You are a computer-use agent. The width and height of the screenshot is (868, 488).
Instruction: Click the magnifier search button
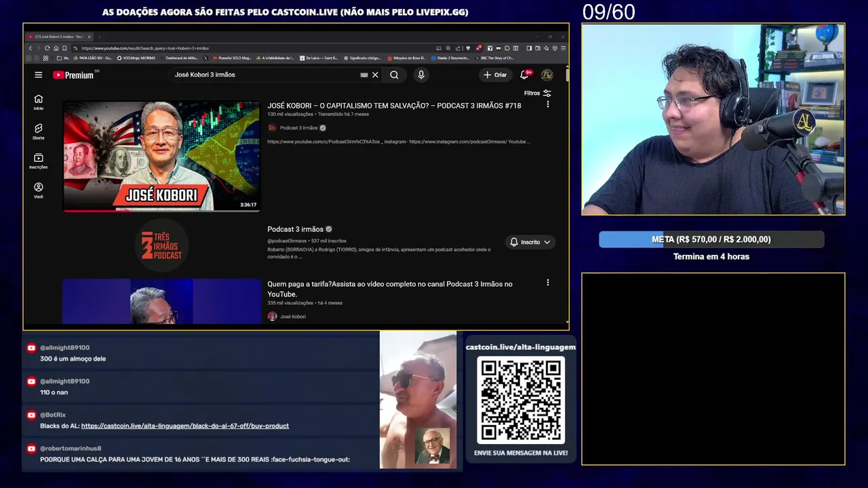click(x=394, y=75)
